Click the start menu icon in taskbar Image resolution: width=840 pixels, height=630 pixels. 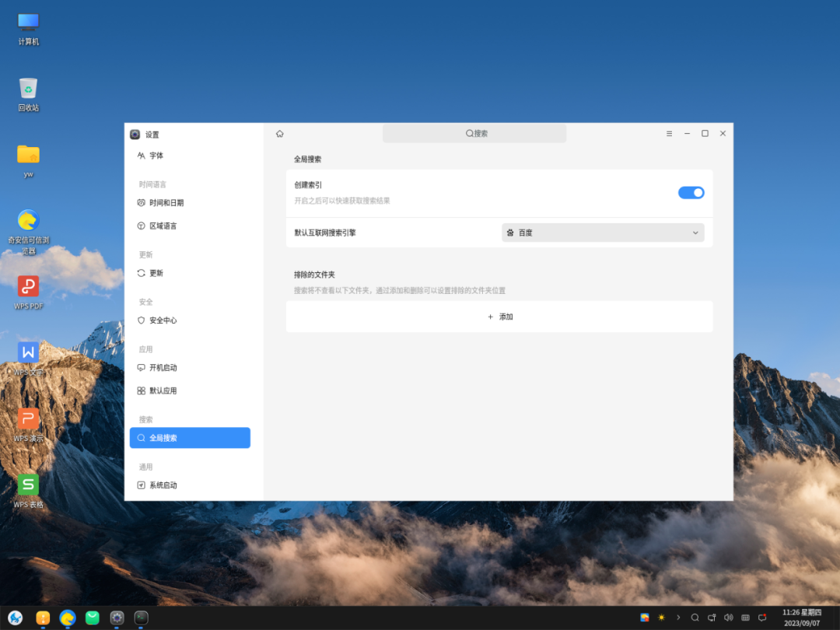[x=16, y=618]
